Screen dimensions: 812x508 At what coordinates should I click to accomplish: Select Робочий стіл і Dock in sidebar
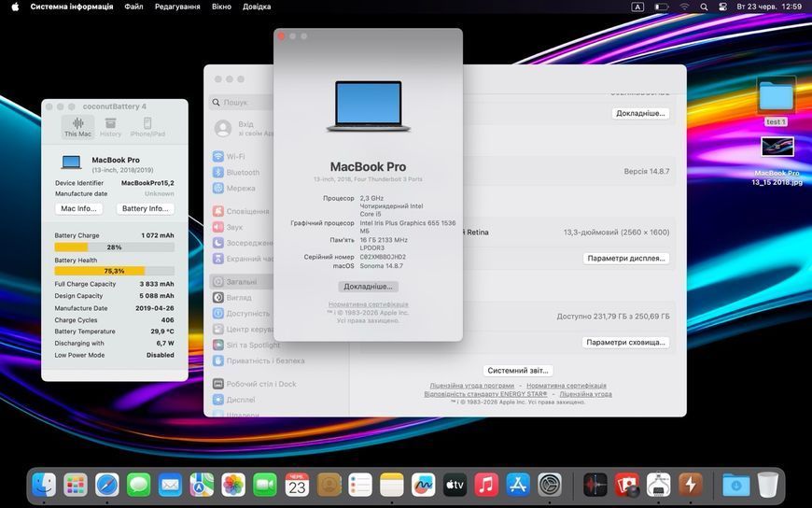tap(255, 384)
